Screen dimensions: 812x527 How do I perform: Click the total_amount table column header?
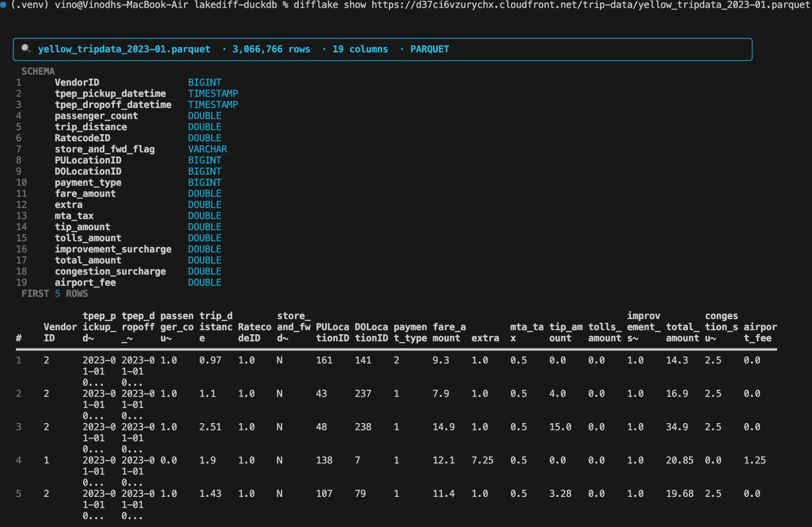pos(682,333)
